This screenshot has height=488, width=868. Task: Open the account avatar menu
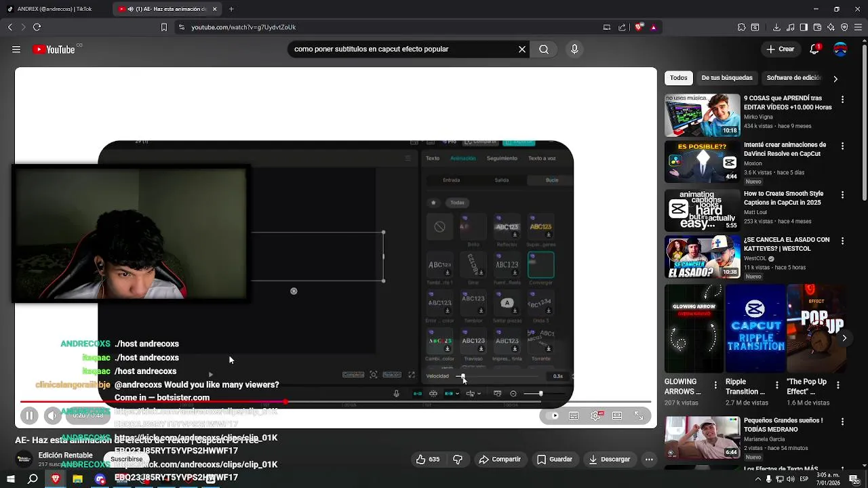[x=840, y=49]
